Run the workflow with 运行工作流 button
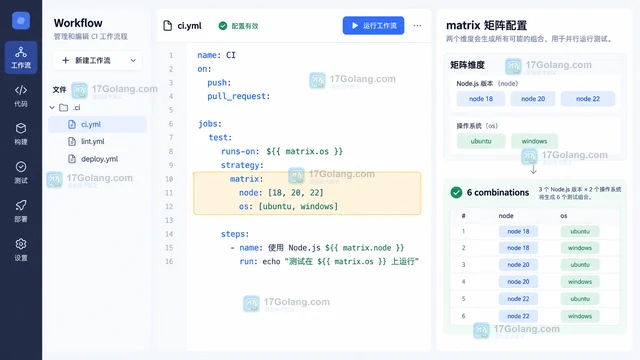 (x=373, y=25)
